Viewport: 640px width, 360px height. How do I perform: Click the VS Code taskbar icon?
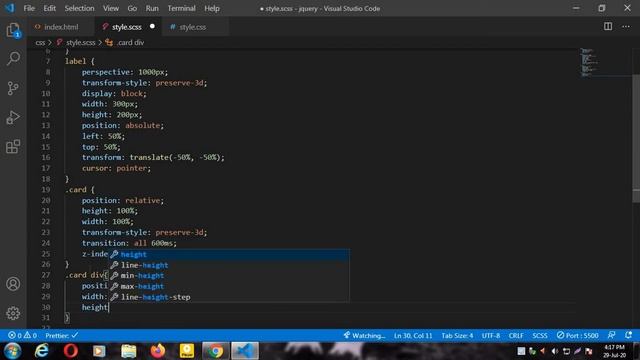pyautogui.click(x=245, y=351)
